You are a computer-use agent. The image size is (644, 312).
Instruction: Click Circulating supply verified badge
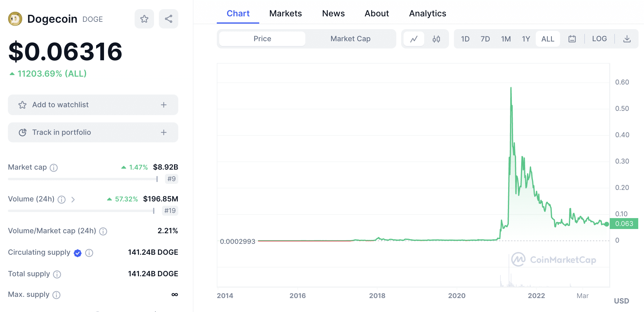pos(78,253)
